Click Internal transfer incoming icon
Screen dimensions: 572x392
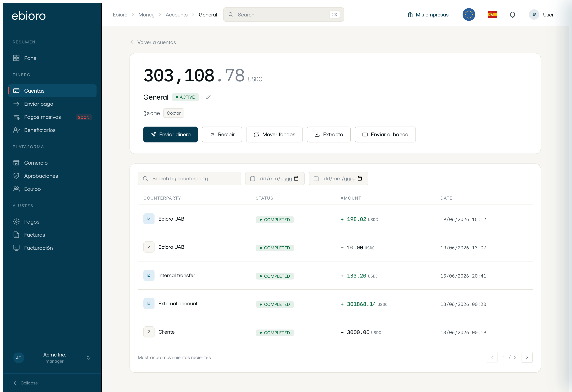click(149, 275)
